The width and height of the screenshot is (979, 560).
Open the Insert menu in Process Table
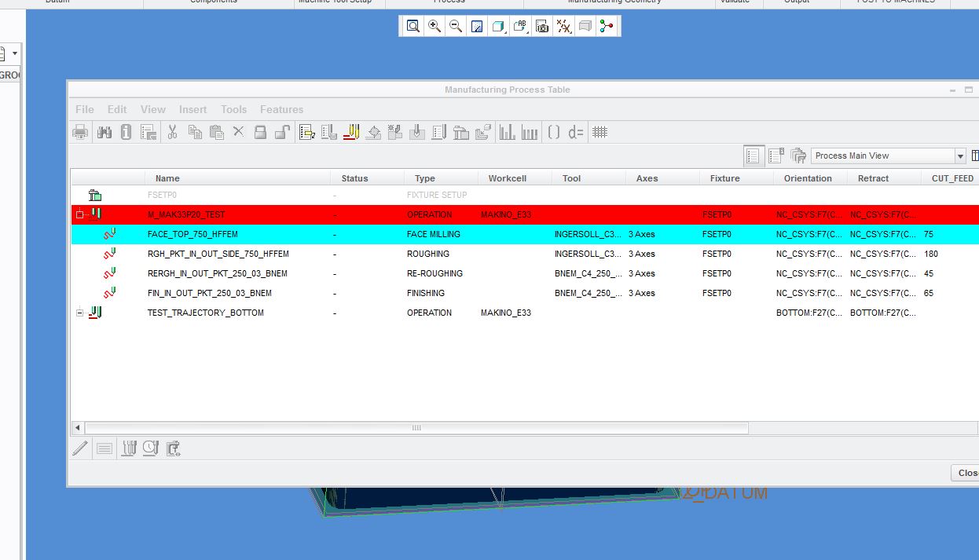(x=192, y=109)
